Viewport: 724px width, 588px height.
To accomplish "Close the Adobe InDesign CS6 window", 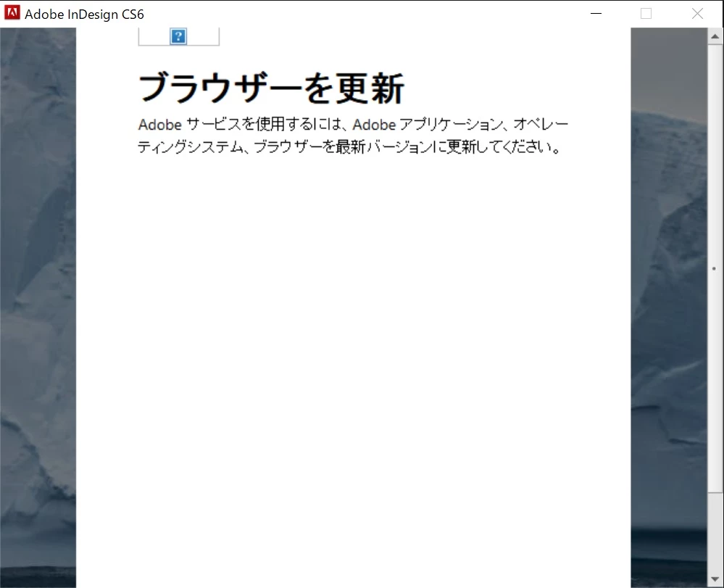I will tap(698, 13).
